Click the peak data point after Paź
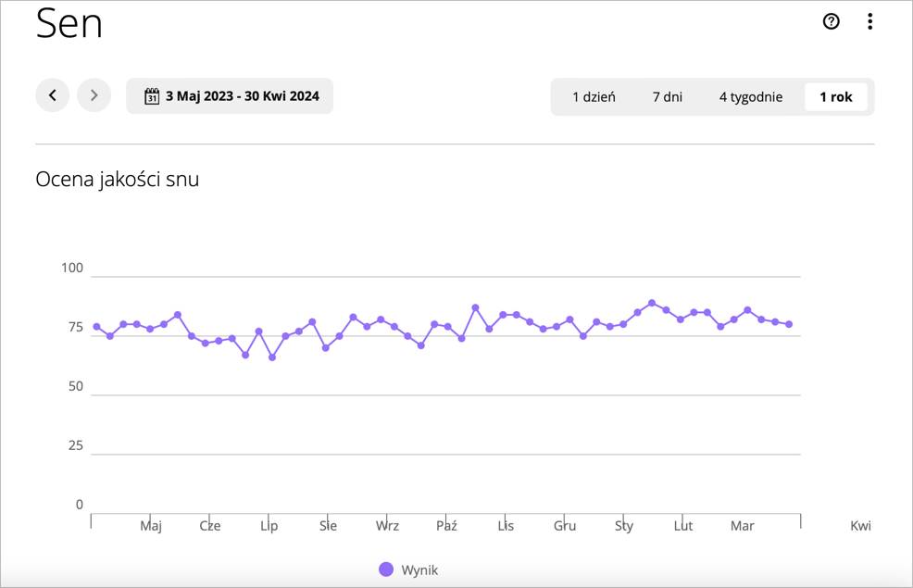 475,307
